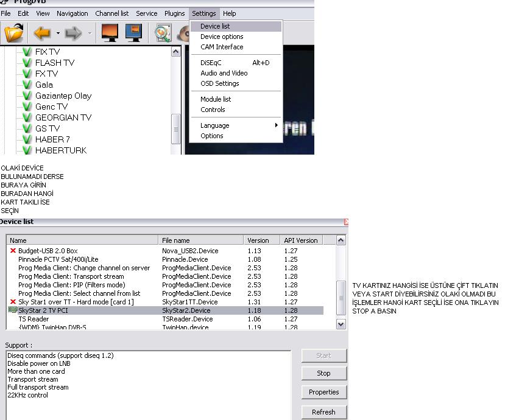Open dropdown arrow next to back button

[58, 33]
